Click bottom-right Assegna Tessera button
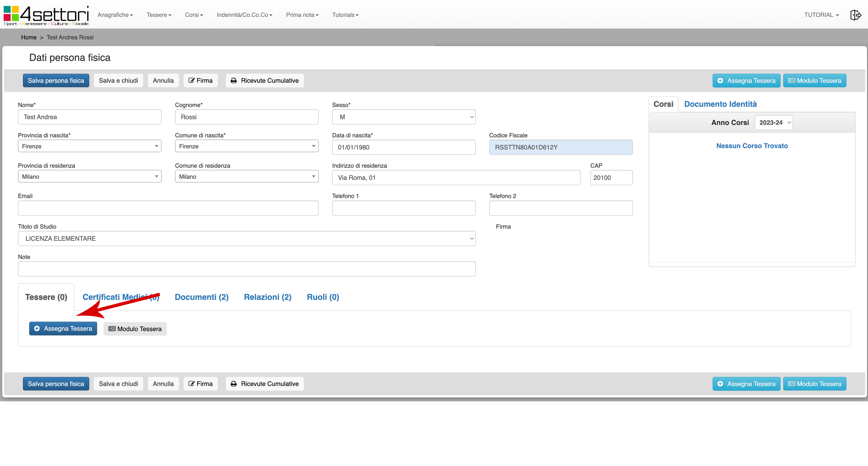 pyautogui.click(x=746, y=384)
